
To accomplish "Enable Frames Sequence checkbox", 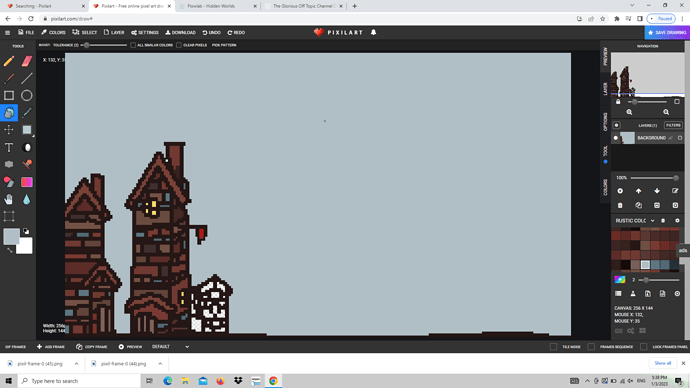I will click(591, 347).
